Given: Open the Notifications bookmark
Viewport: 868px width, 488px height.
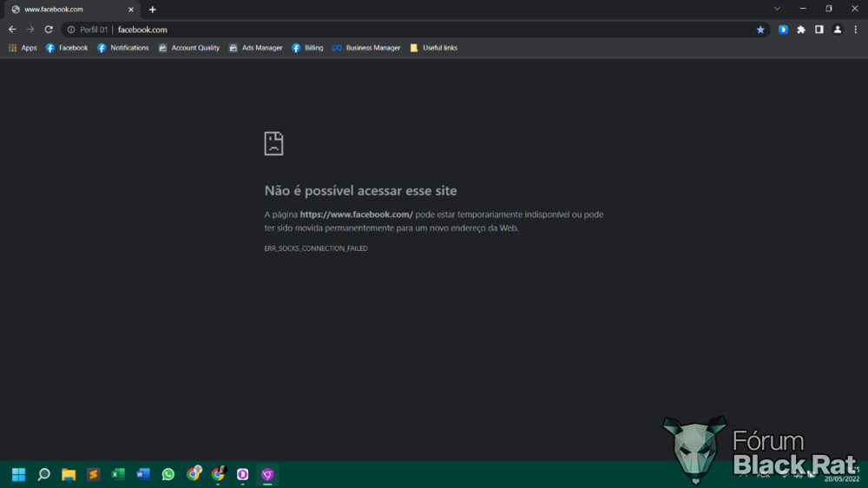Looking at the screenshot, I should [x=123, y=48].
